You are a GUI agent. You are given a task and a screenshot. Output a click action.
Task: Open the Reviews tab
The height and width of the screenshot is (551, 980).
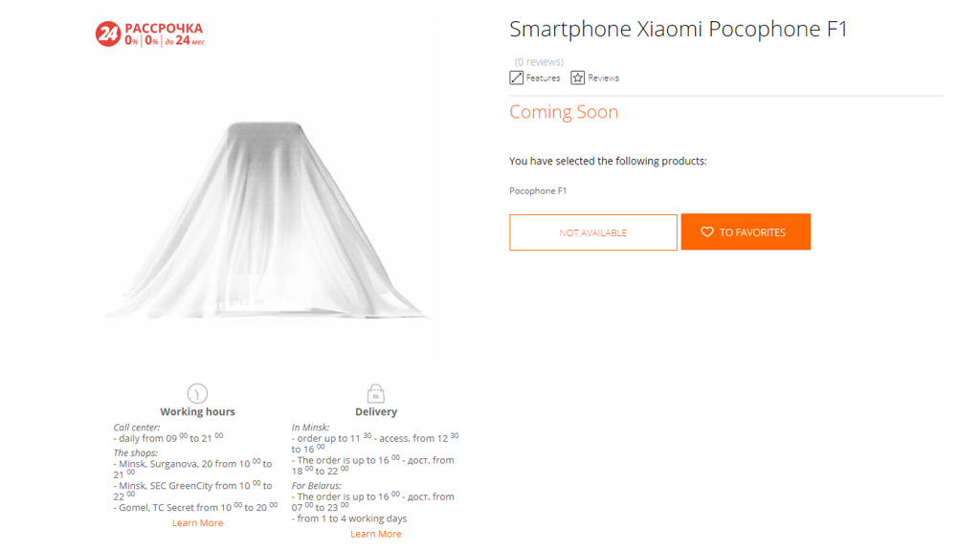coord(595,77)
